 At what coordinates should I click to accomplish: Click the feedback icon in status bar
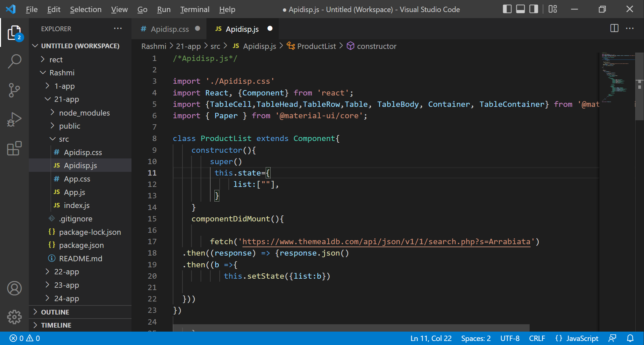612,338
